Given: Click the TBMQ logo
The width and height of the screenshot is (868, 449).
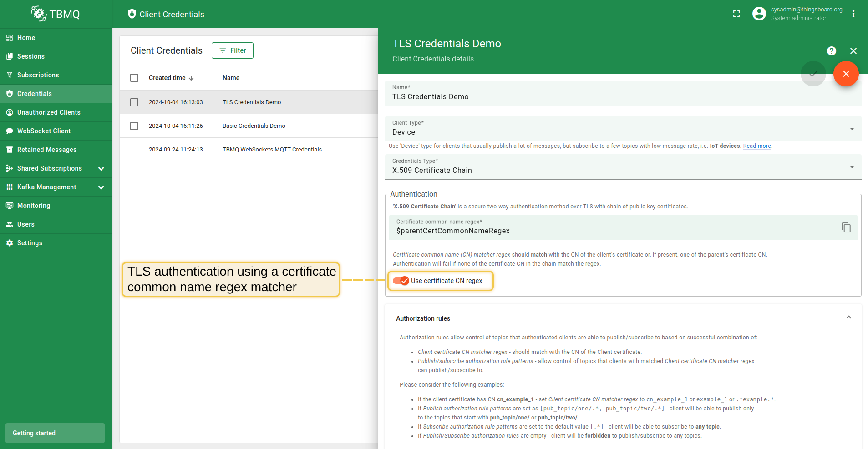Looking at the screenshot, I should tap(56, 14).
